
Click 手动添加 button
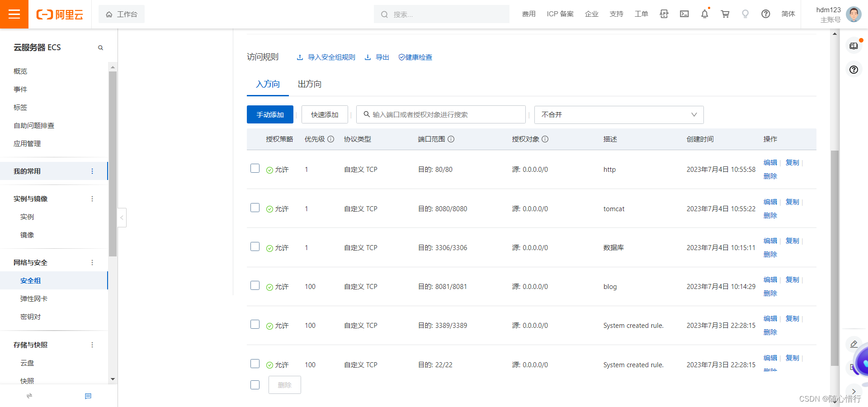click(x=270, y=114)
